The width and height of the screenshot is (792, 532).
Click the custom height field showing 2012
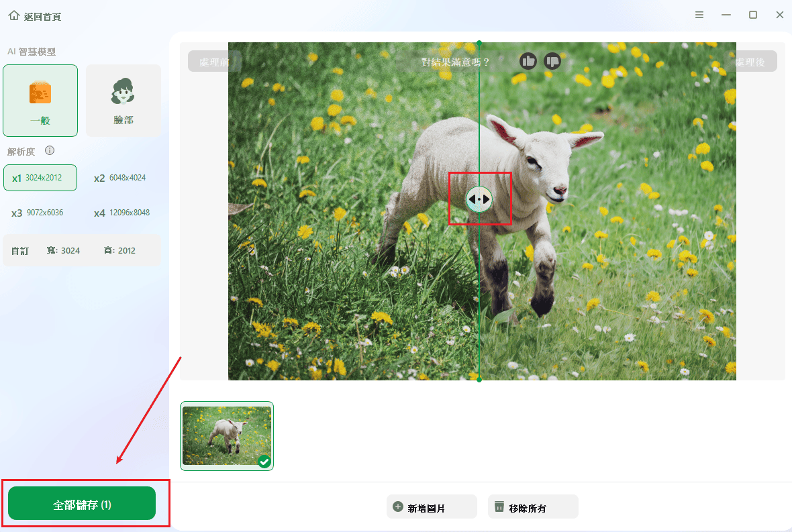pos(126,250)
